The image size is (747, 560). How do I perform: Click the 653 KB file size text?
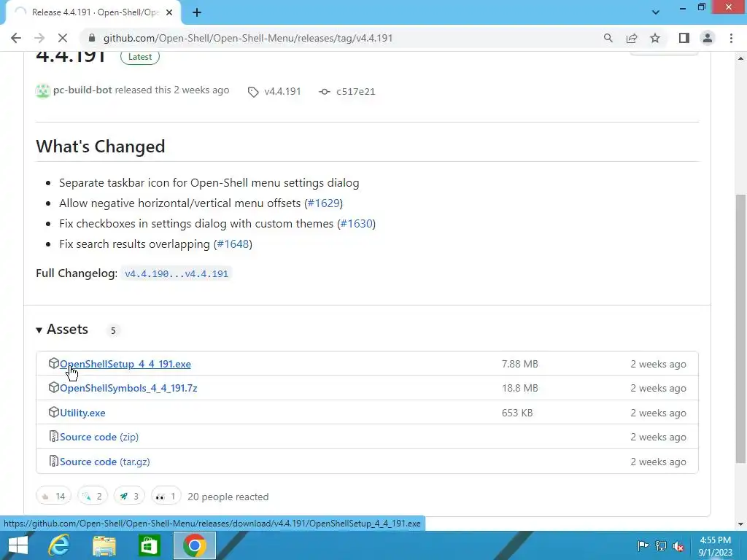point(517,413)
